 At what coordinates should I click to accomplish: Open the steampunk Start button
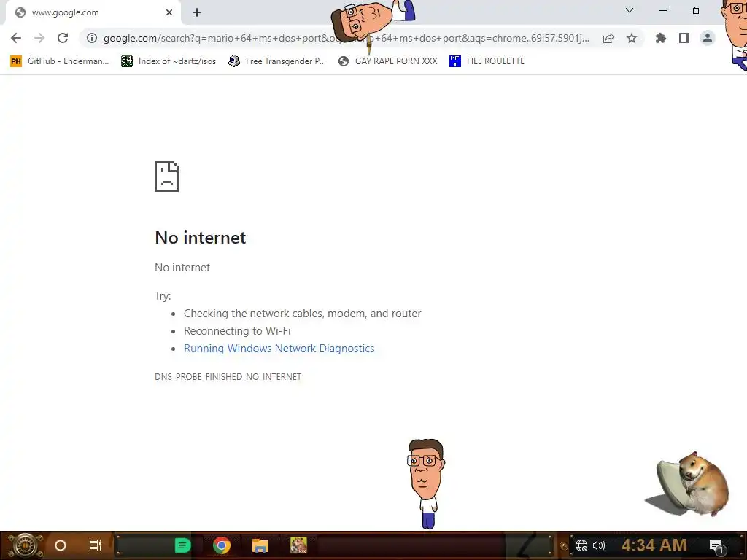[x=26, y=545]
